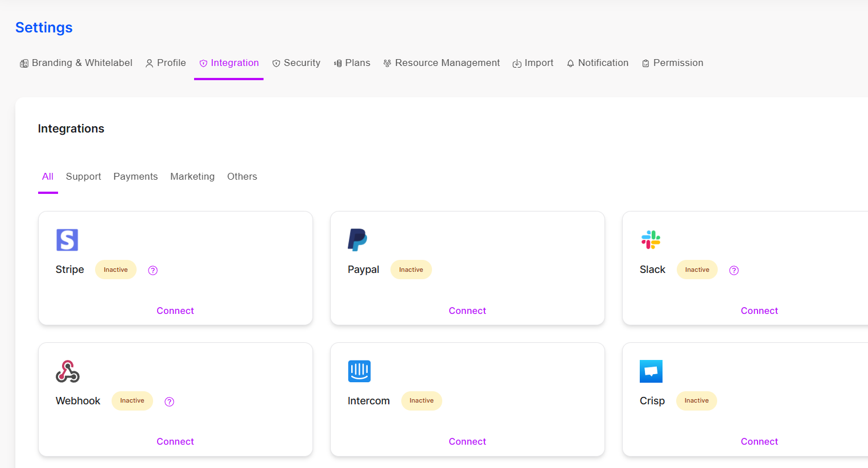Viewport: 868px width, 468px height.
Task: Click the Inactive badge on Paypal
Action: click(x=411, y=269)
